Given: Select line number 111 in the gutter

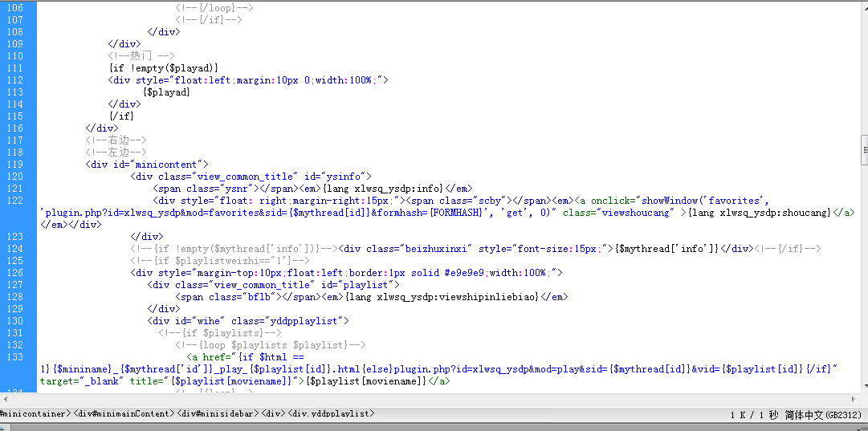Looking at the screenshot, I should point(15,68).
